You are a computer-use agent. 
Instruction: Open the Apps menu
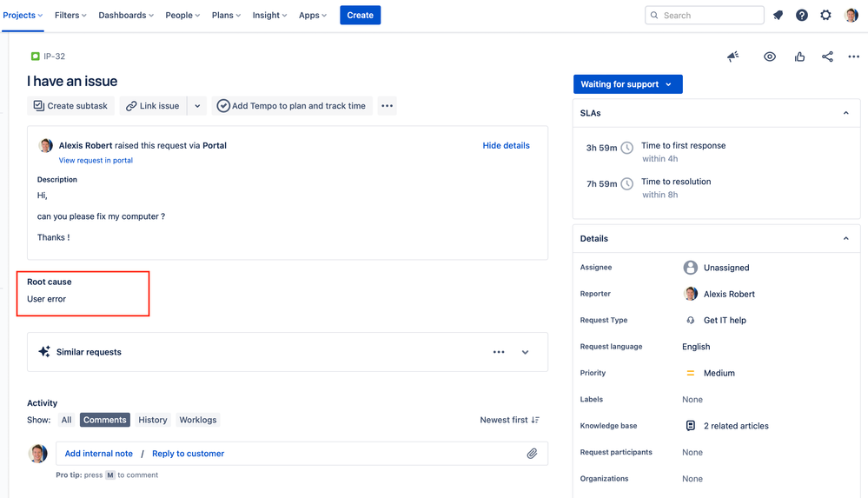pyautogui.click(x=313, y=16)
